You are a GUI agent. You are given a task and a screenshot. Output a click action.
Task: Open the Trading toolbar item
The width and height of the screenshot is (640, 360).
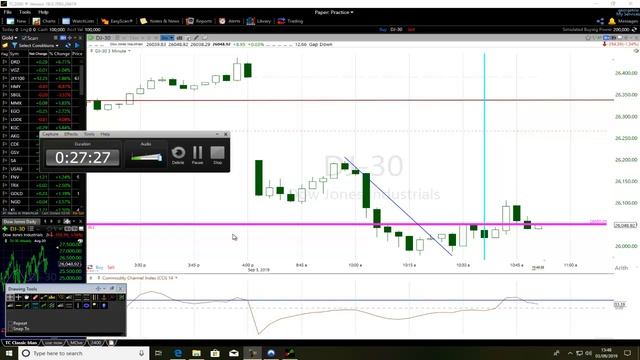click(290, 21)
